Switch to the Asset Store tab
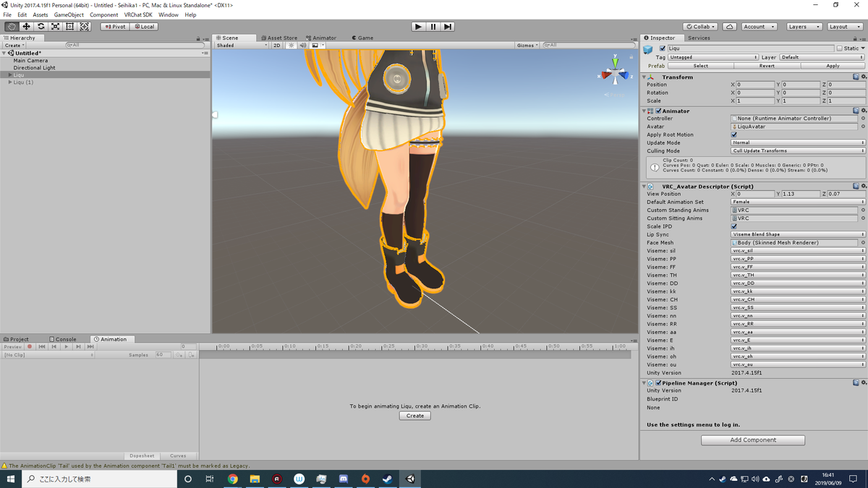This screenshot has height=488, width=868. [280, 38]
